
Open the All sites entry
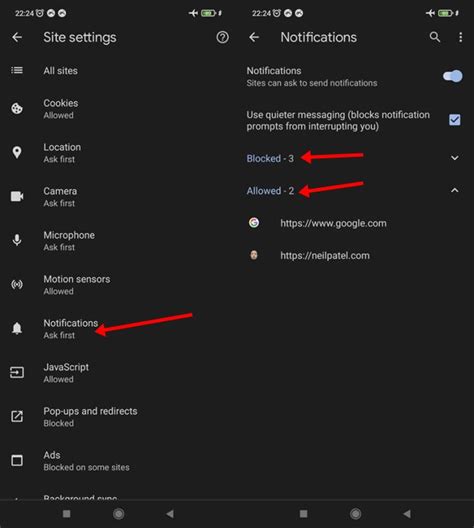pos(118,70)
